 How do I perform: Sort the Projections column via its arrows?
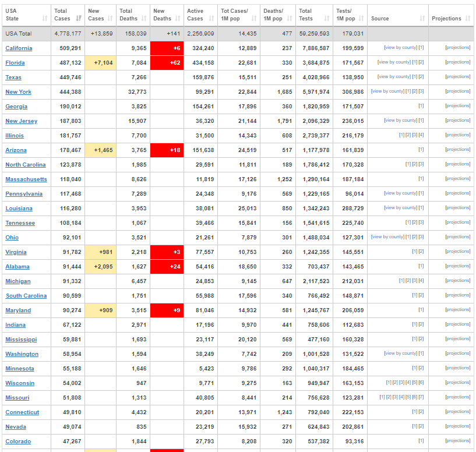click(x=468, y=19)
